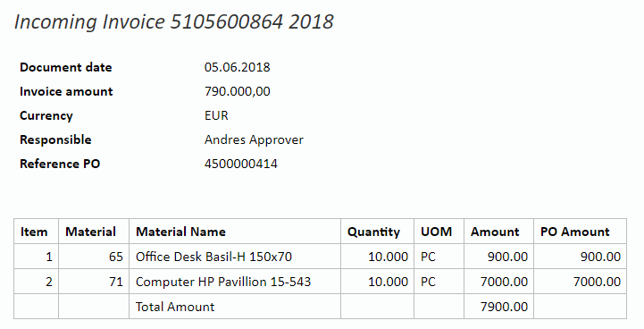
Task: Click the Total Amount value 7900.00
Action: [x=504, y=307]
